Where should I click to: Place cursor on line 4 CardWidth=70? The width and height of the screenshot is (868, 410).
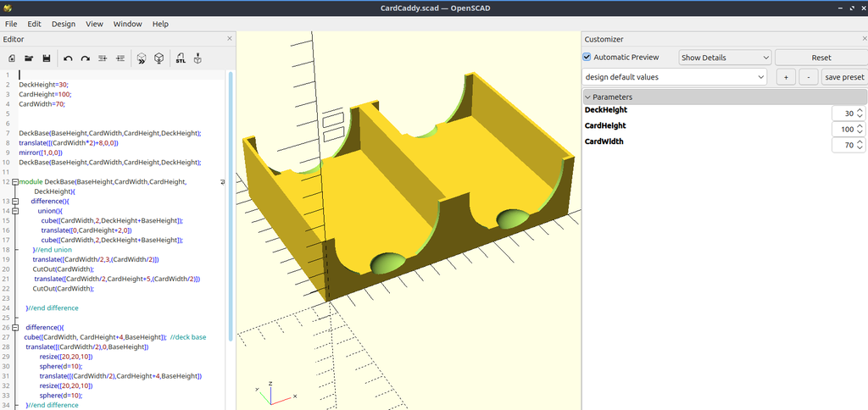pos(42,103)
